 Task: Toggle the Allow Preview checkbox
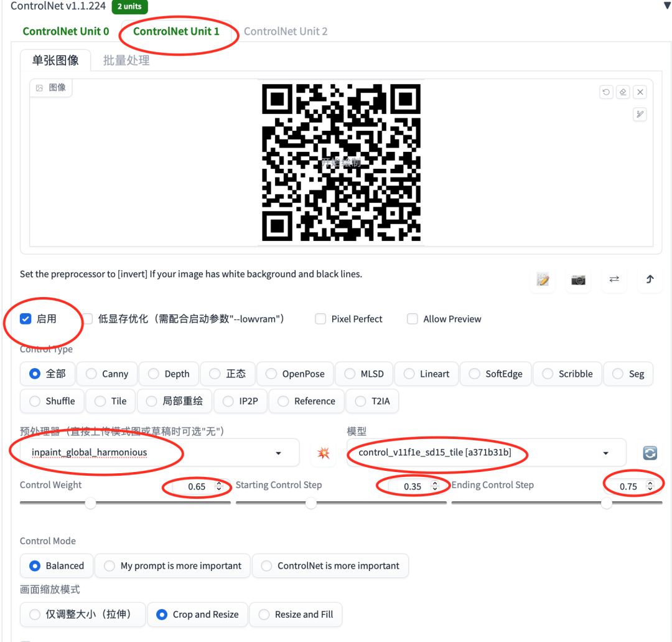pos(412,319)
